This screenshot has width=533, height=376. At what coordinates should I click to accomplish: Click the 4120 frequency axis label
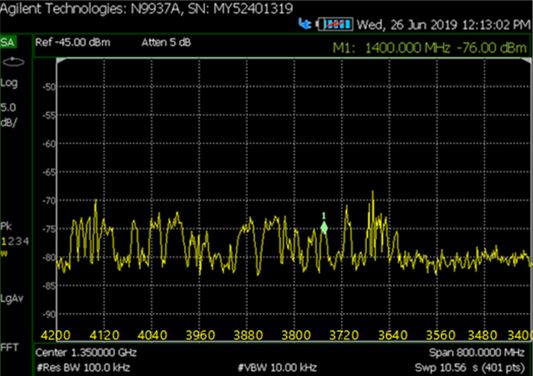(104, 336)
